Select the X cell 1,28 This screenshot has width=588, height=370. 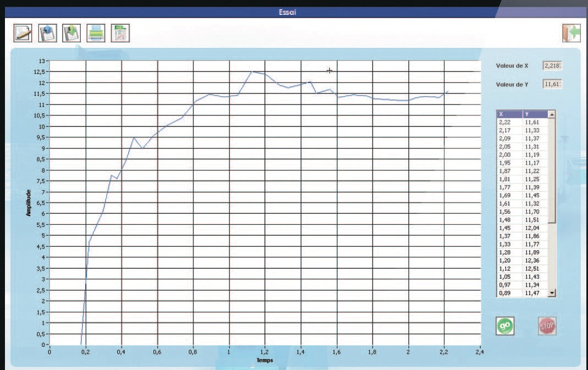pos(509,252)
